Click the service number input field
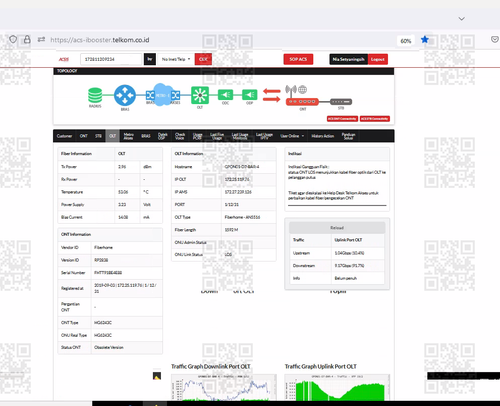This screenshot has width=500, height=406. pyautogui.click(x=111, y=59)
